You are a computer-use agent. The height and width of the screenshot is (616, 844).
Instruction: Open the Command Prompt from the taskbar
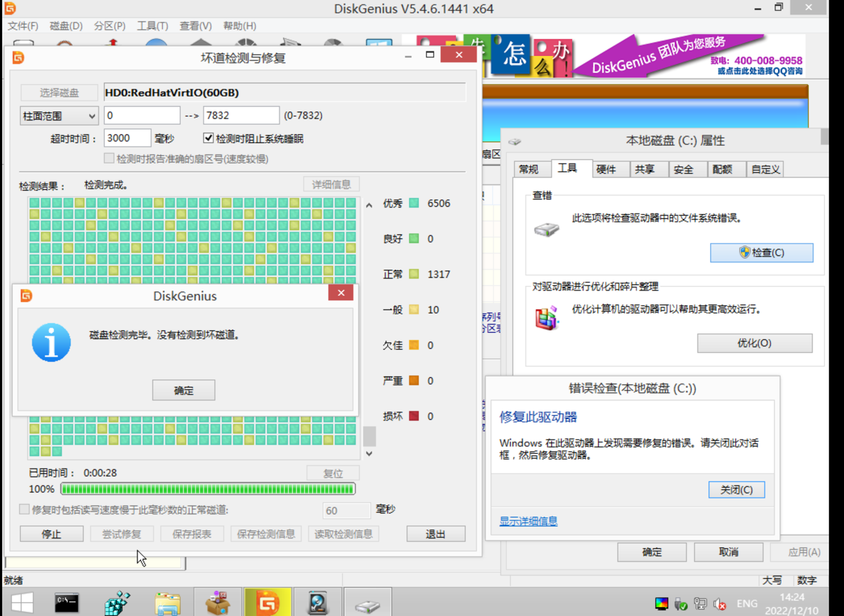pos(67,603)
